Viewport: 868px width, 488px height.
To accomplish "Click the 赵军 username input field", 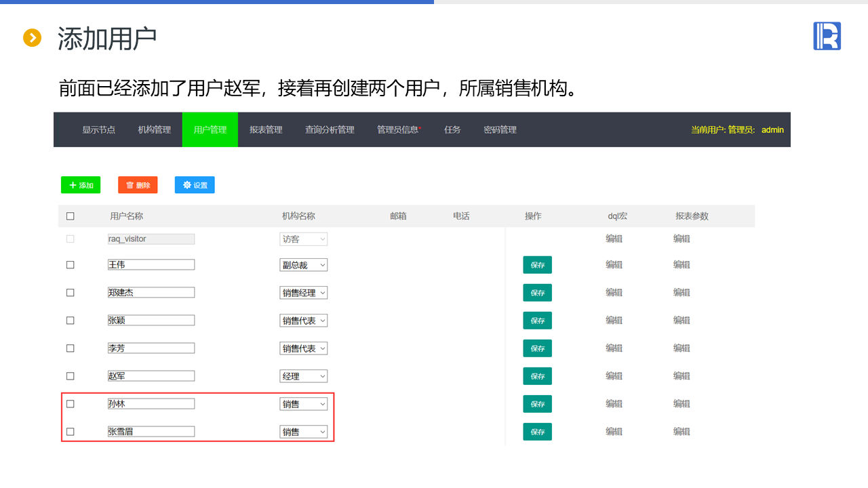I will (151, 375).
